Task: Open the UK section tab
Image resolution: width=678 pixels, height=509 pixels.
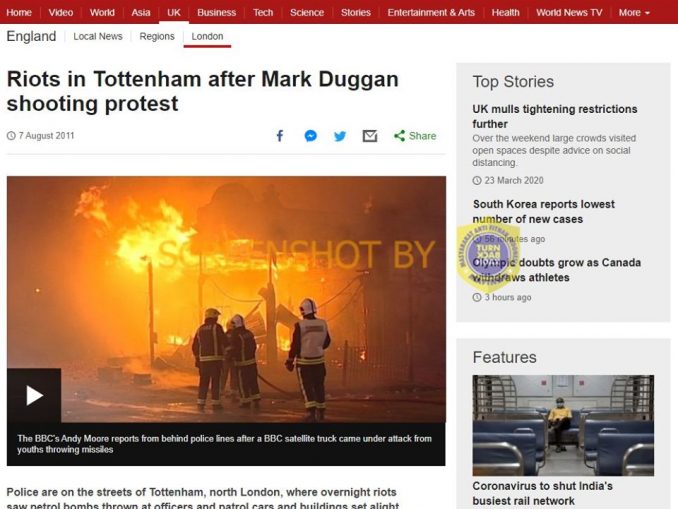Action: [x=174, y=13]
